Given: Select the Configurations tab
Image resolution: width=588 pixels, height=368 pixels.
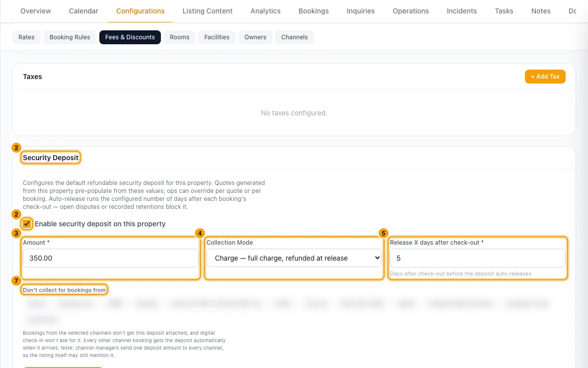Looking at the screenshot, I should [140, 11].
